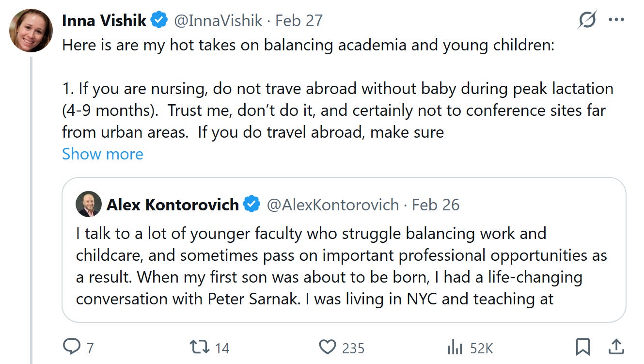Bookmark this tweet

click(582, 347)
